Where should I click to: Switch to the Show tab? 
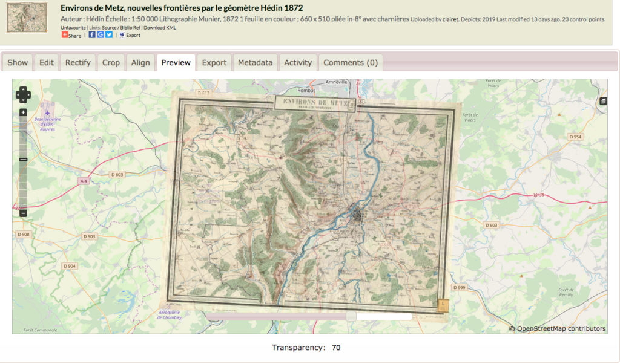pyautogui.click(x=18, y=63)
